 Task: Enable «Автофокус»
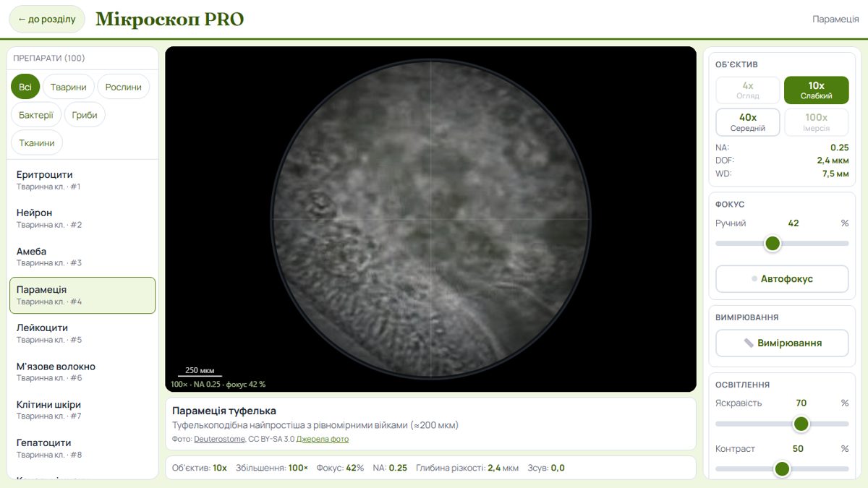(x=782, y=279)
